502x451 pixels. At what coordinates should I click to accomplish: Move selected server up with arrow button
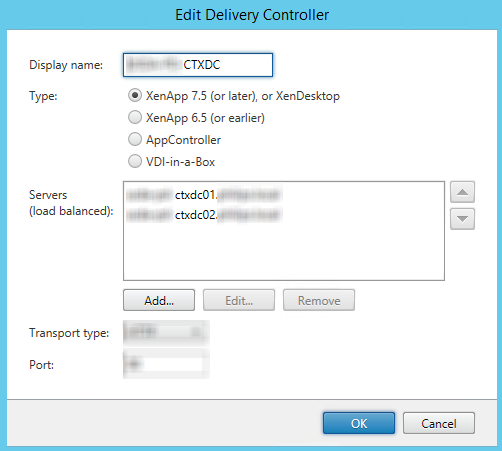pos(462,192)
